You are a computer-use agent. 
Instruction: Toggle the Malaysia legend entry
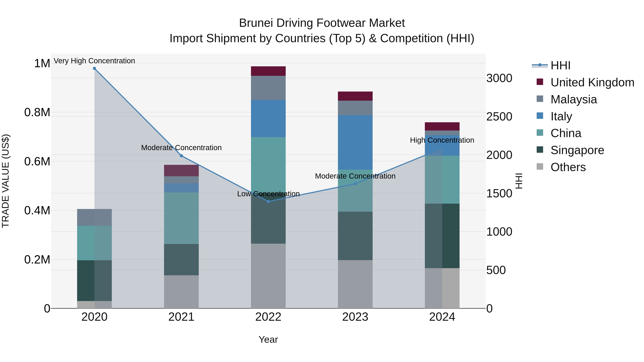[567, 99]
